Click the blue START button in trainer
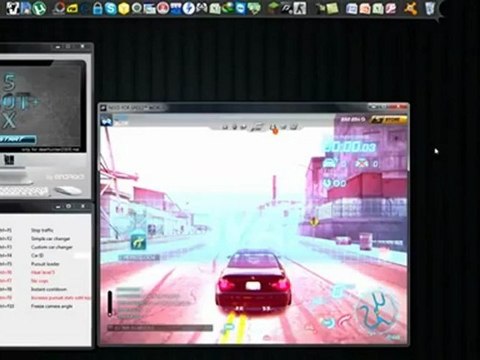Image resolution: width=480 pixels, height=360 pixels. pos(17,139)
